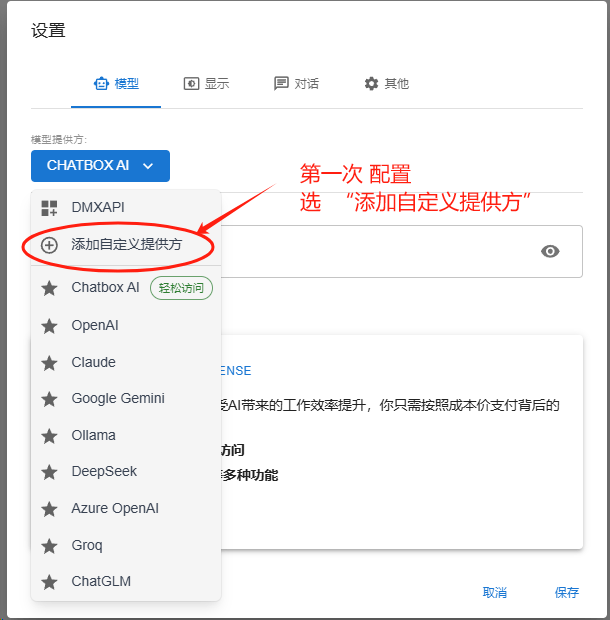Screen dimensions: 610x620
Task: Select DeepSeek provider option
Action: click(126, 471)
